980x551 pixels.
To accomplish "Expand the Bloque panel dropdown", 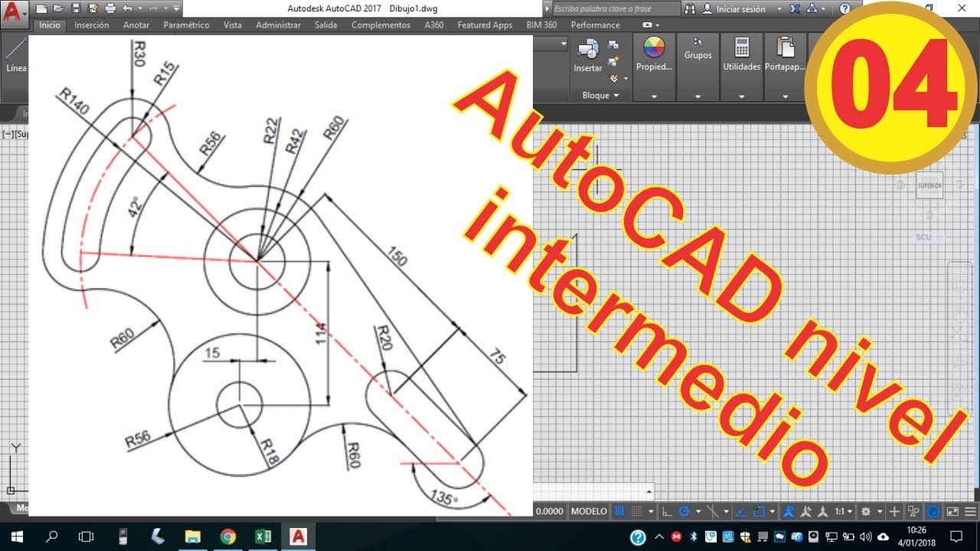I will point(599,95).
